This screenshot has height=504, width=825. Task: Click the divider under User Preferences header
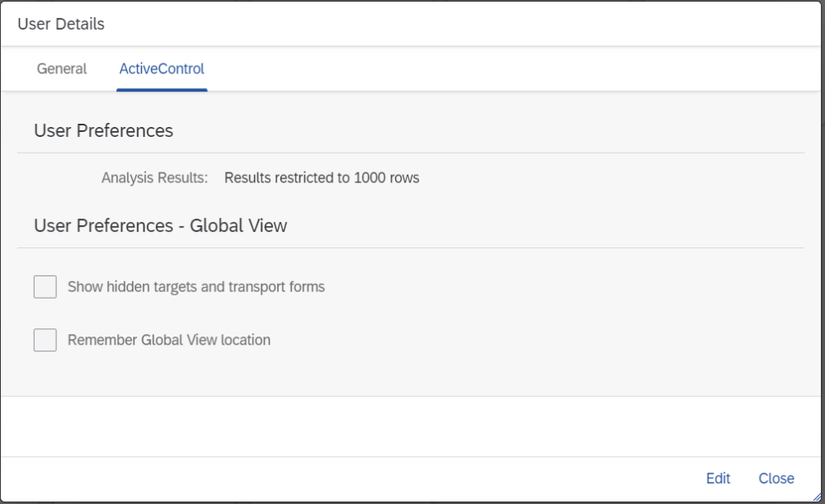411,152
